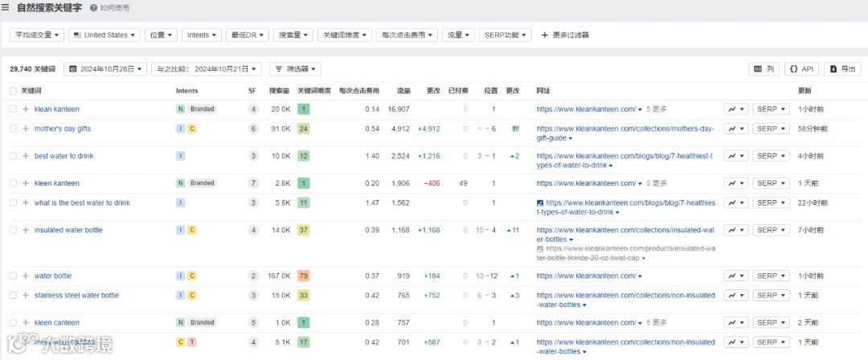Screen dimensions: 868x360
Task: Check the insulated water bottle row checkbox
Action: (14, 230)
